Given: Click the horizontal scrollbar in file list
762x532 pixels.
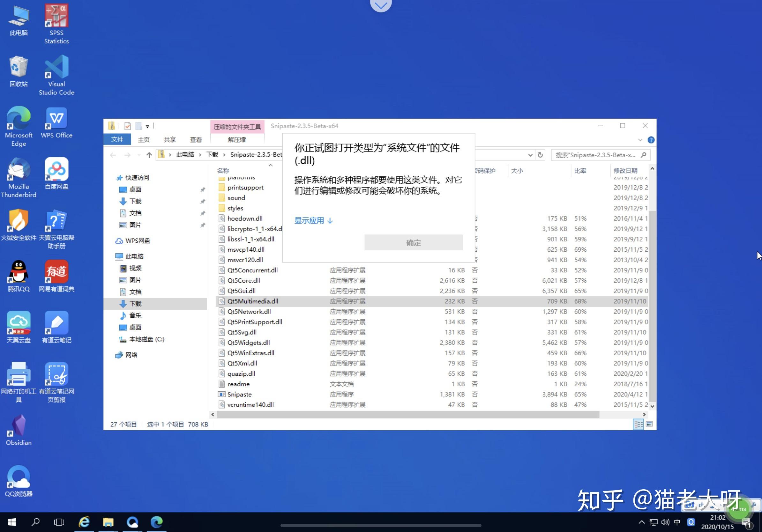Looking at the screenshot, I should click(408, 415).
